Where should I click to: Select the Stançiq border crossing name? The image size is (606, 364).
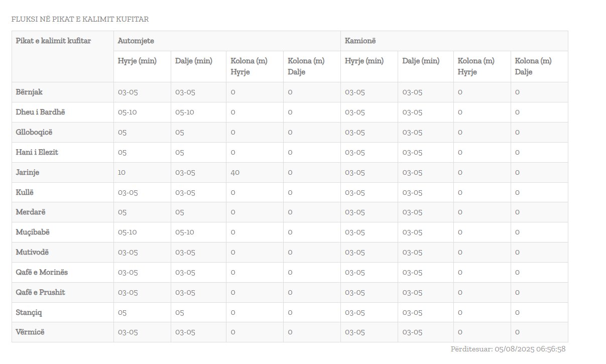point(29,312)
